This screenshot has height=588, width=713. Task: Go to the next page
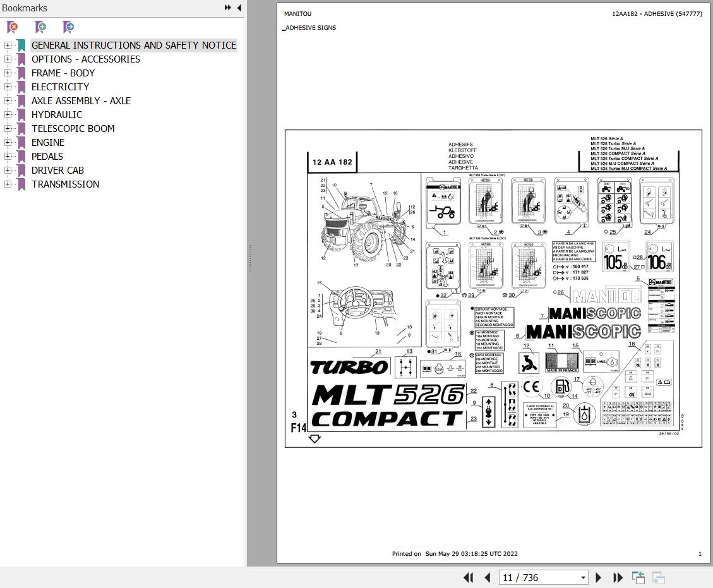pos(599,577)
